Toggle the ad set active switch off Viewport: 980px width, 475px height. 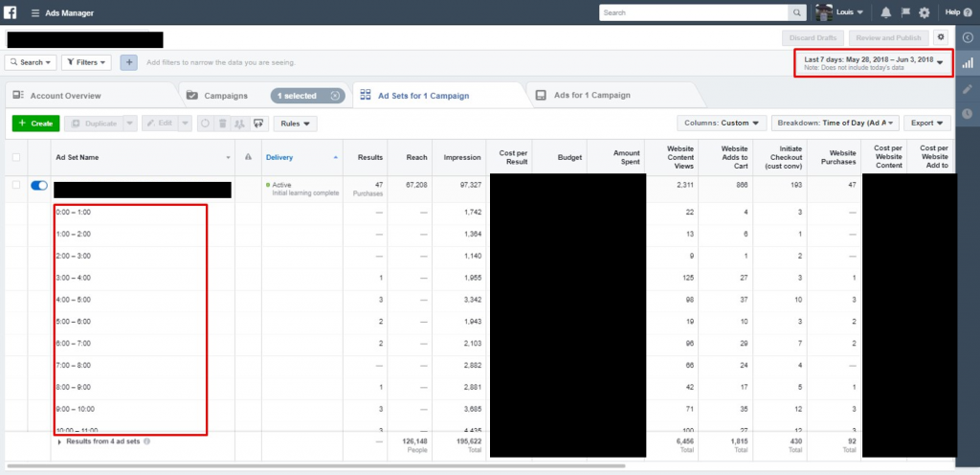pos(38,186)
